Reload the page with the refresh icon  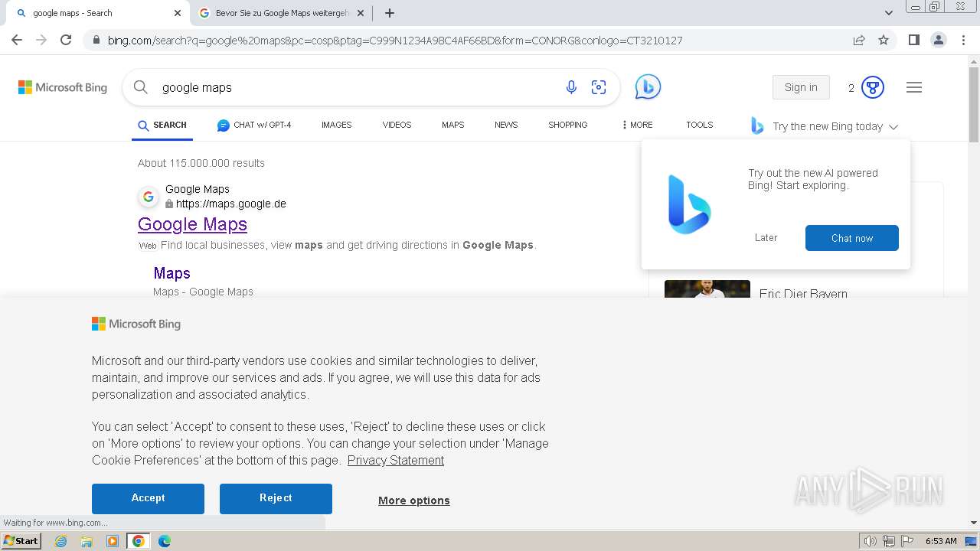point(66,40)
